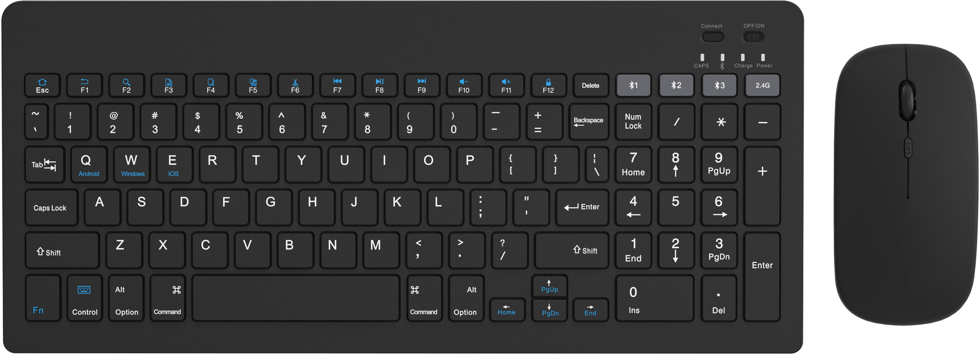Click the Connect pairing button

pos(712,37)
